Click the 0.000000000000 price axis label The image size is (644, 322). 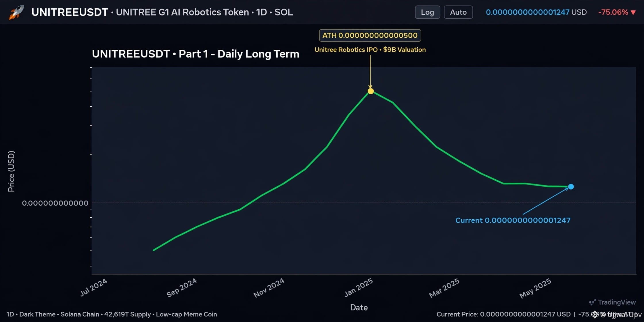[55, 203]
